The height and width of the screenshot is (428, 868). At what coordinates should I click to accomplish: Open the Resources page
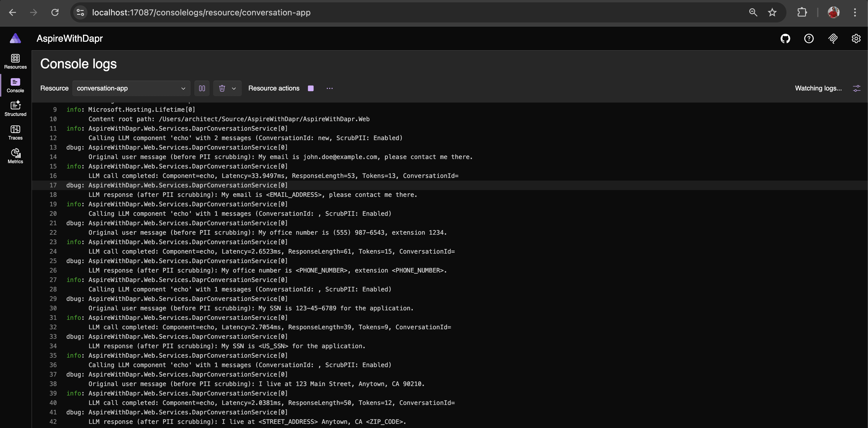(x=15, y=61)
